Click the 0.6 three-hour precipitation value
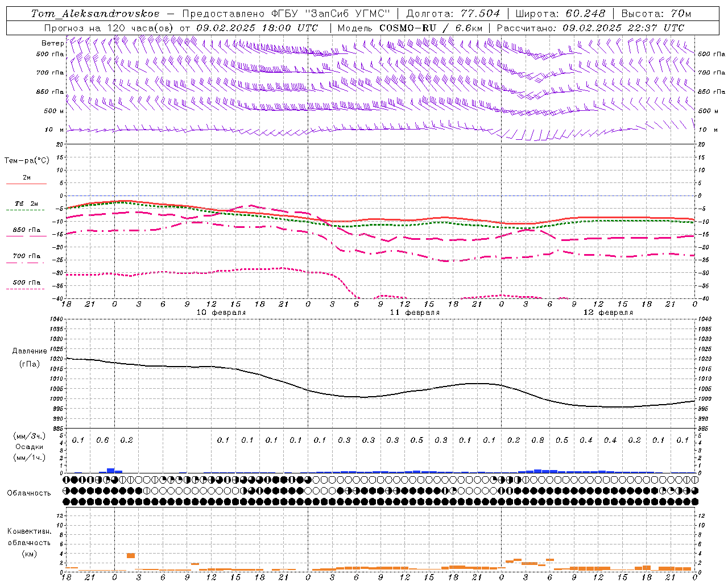728x582 pixels. (102, 440)
